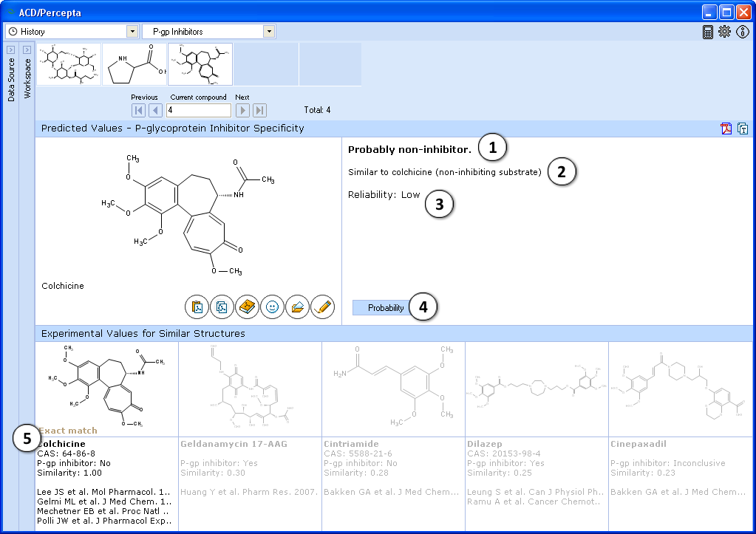The image size is (756, 534).
Task: Select the first history thumbnail with sugar rings
Action: (69, 64)
